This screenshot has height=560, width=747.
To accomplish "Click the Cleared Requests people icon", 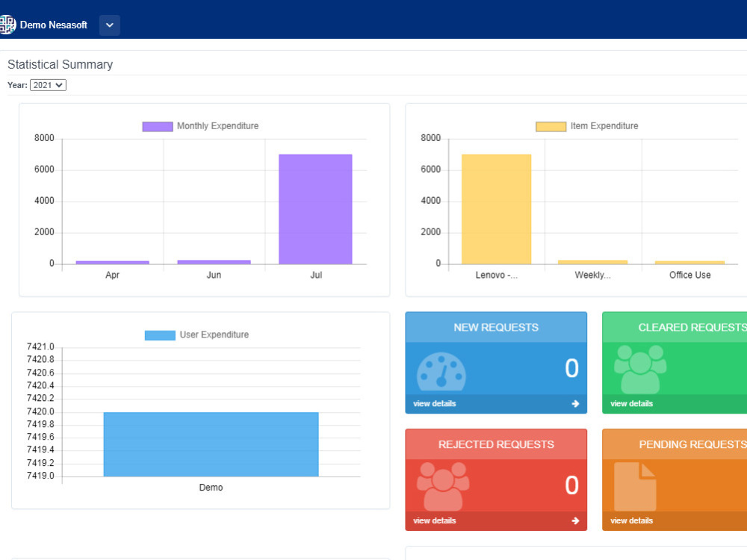I will pyautogui.click(x=640, y=369).
